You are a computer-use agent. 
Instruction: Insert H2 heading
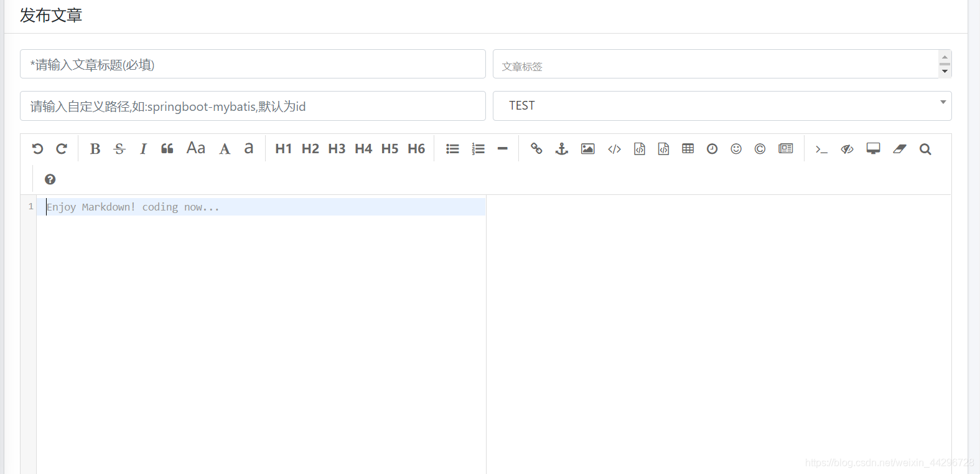[x=310, y=149]
